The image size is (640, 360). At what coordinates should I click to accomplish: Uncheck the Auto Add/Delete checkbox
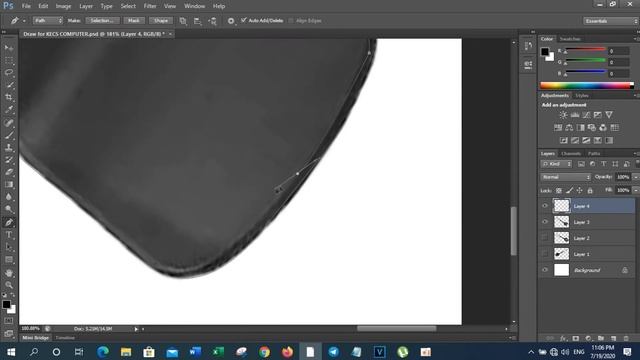[244, 20]
